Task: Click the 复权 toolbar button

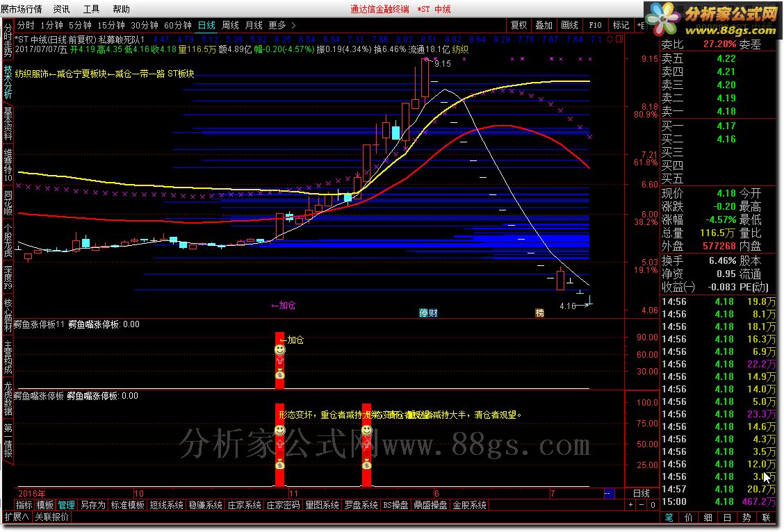Action: point(518,25)
